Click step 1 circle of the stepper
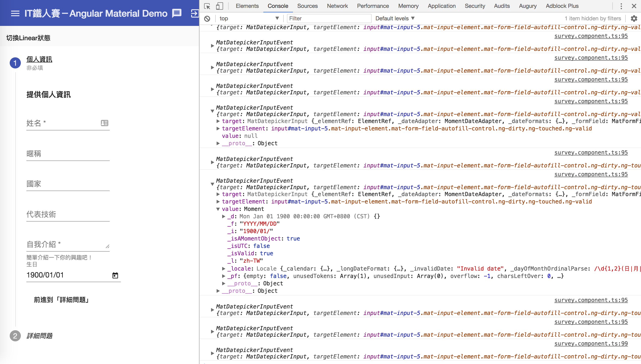The image size is (641, 364). click(x=15, y=63)
